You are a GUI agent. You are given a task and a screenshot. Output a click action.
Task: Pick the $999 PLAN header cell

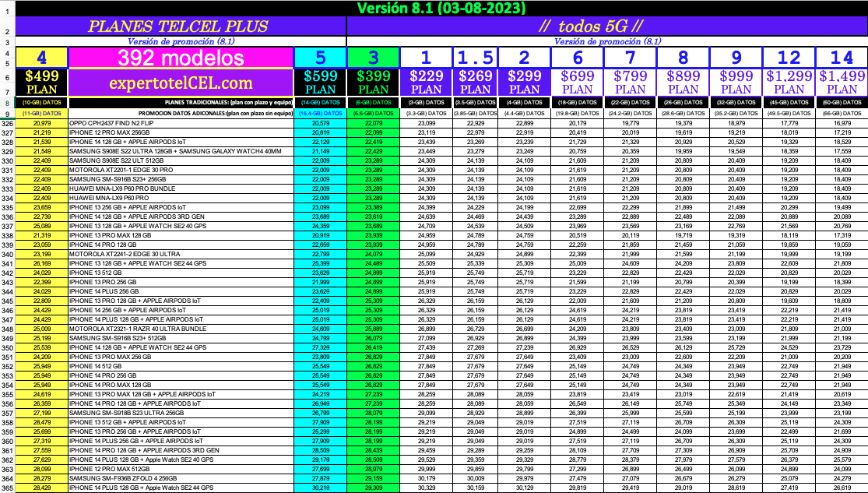[736, 83]
